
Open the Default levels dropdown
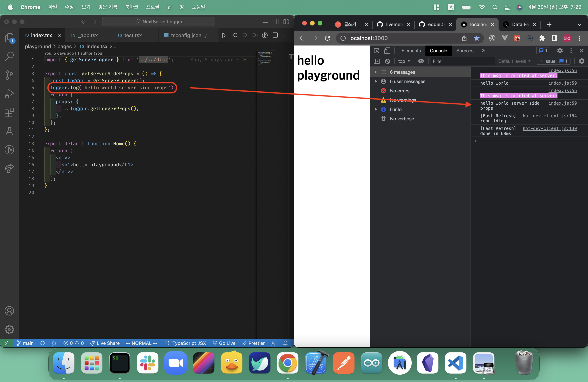[514, 61]
